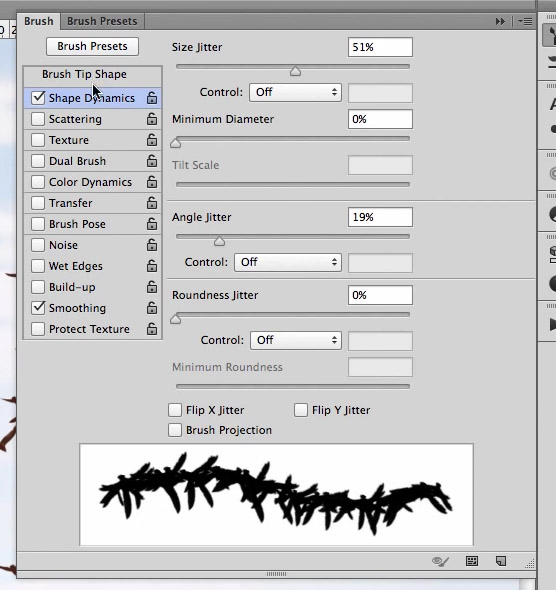Toggle lock icon for Dual Brush

pyautogui.click(x=152, y=161)
